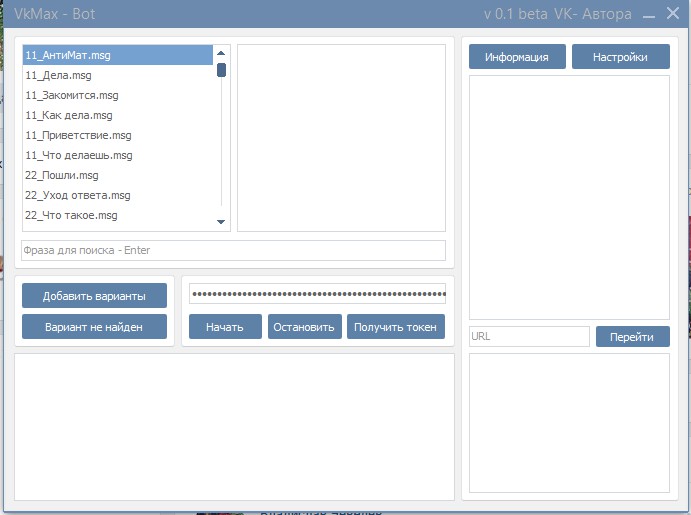691x515 pixels.
Task: Click the list scroll up arrow
Action: tap(221, 53)
